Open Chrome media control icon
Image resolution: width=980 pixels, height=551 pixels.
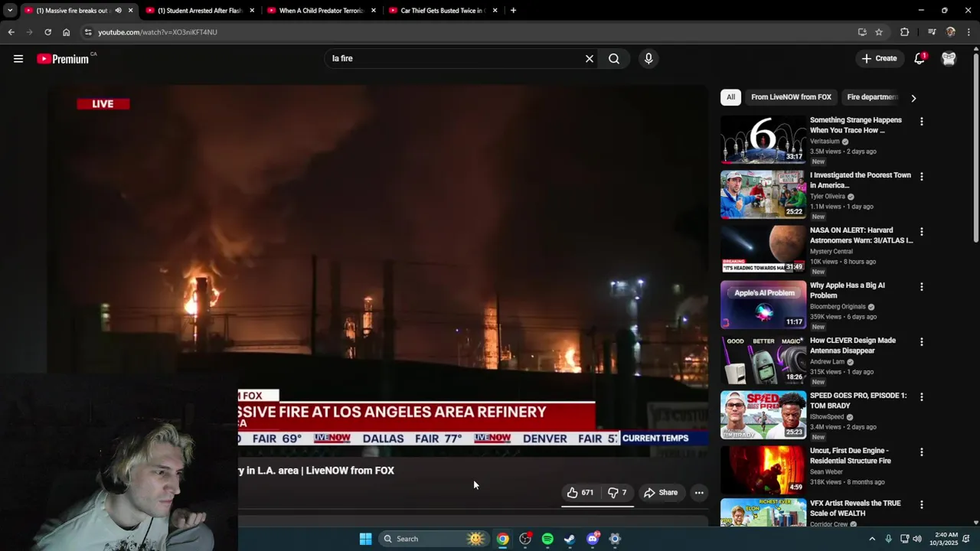tap(932, 32)
